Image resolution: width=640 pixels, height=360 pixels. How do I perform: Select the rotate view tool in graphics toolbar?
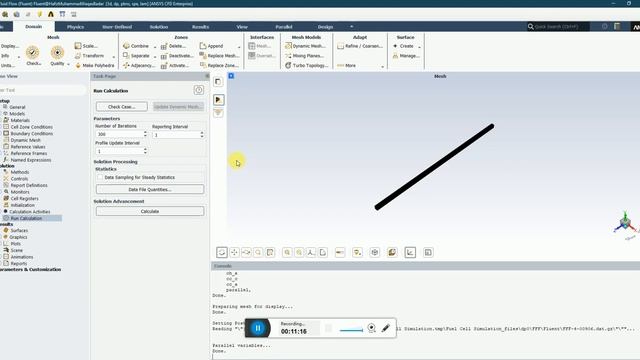222,252
